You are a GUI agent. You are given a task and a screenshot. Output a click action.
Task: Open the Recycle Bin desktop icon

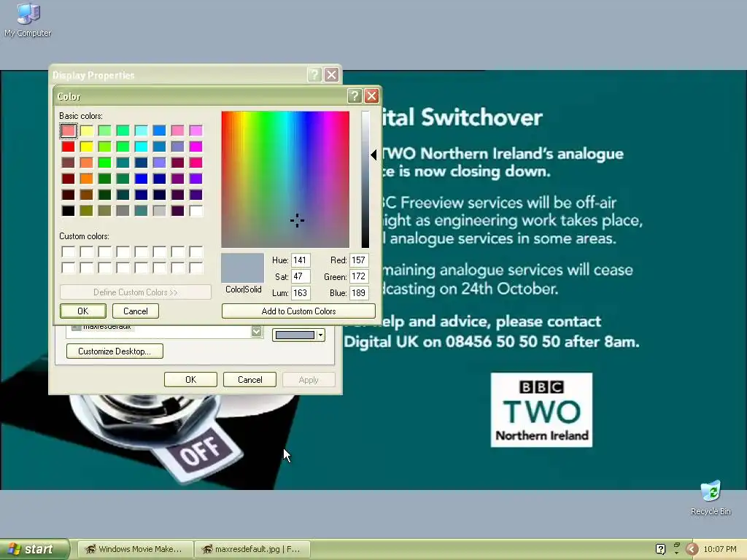tap(711, 498)
